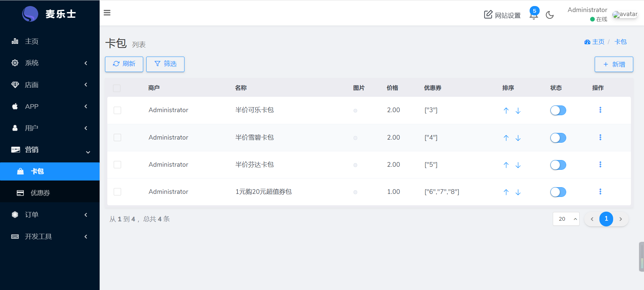This screenshot has width=644, height=290.
Task: Move 1元购20元超值券包 down with arrow
Action: (518, 192)
